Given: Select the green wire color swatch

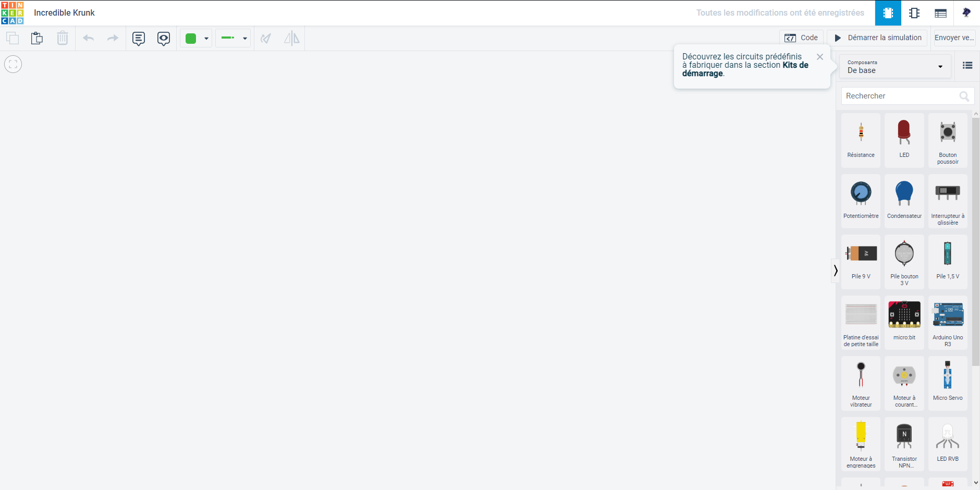Looking at the screenshot, I should (x=191, y=38).
